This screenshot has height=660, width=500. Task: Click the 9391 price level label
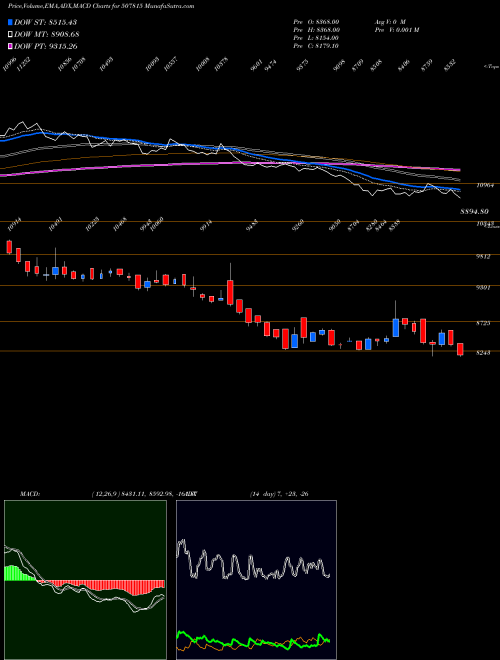point(483,287)
